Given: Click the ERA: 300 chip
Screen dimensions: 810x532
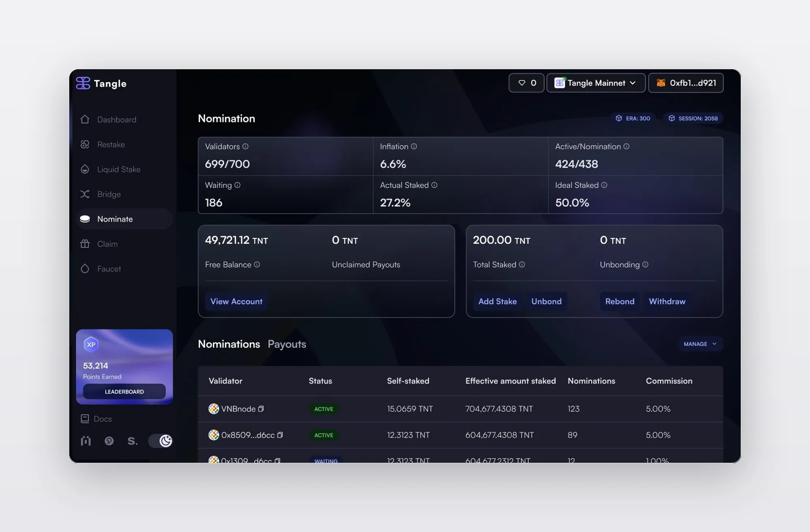Looking at the screenshot, I should pos(633,118).
